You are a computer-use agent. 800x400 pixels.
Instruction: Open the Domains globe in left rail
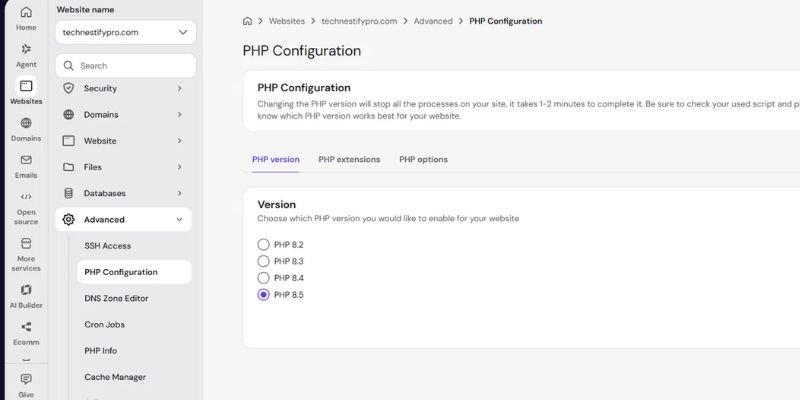tap(26, 123)
